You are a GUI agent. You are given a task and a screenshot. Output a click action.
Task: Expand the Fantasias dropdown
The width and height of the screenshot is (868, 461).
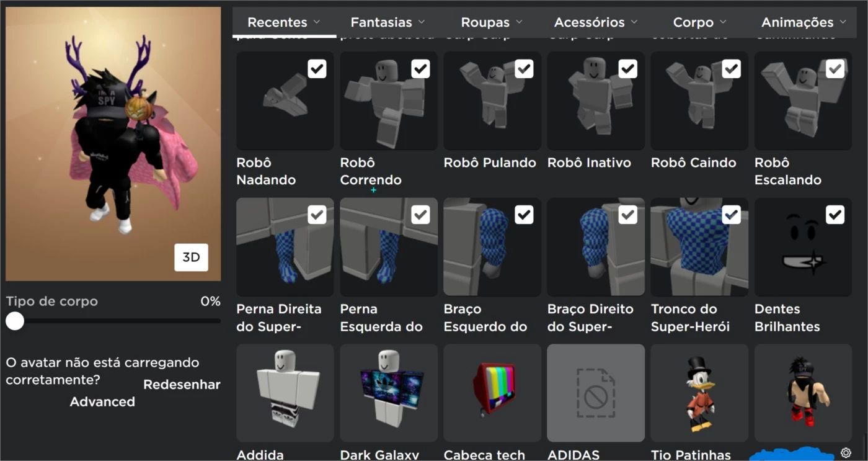388,22
